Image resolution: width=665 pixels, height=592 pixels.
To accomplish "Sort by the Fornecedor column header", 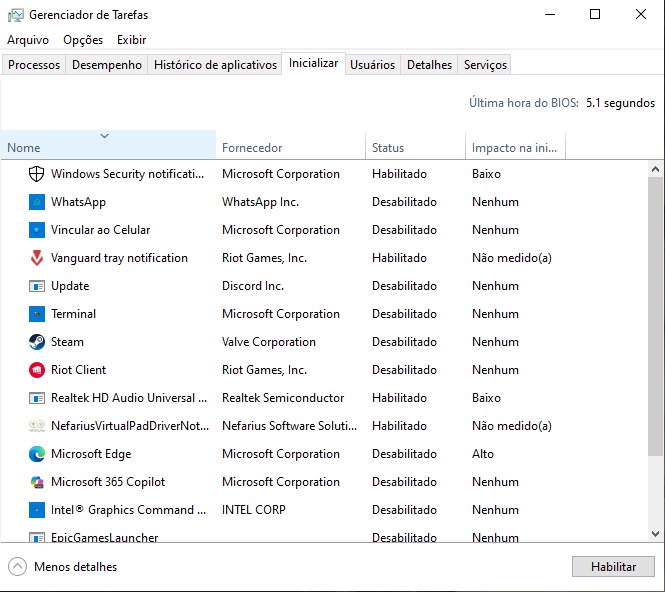I will coord(291,145).
